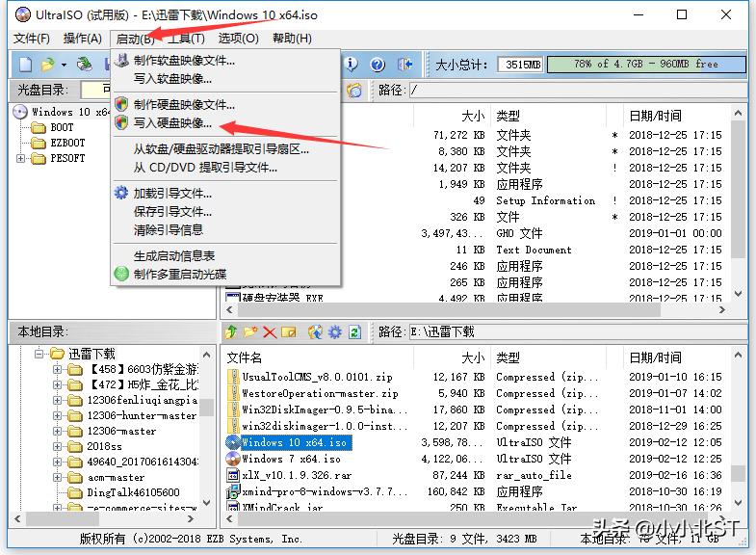This screenshot has width=756, height=555.
Task: Open the 帮助(H) menu
Action: point(292,39)
